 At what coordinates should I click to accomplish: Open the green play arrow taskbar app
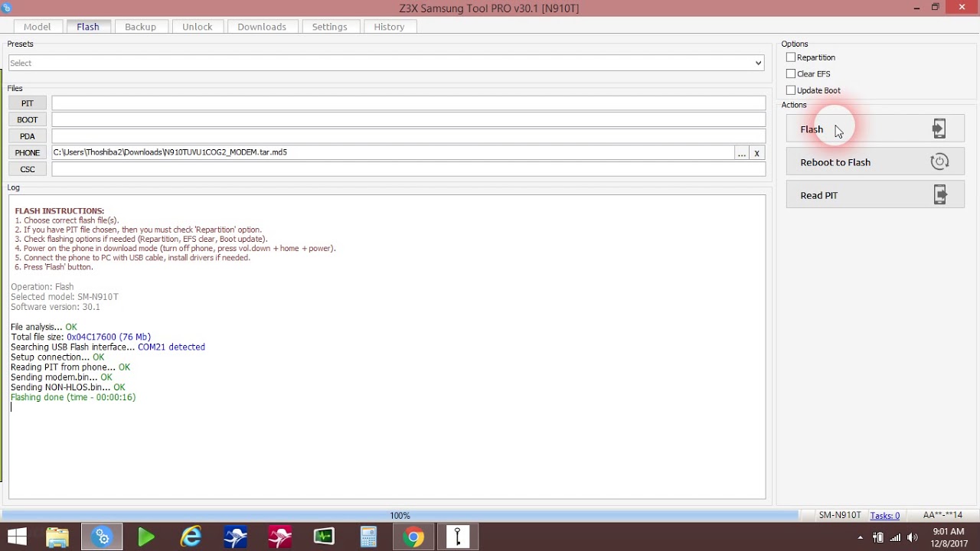[x=146, y=537]
